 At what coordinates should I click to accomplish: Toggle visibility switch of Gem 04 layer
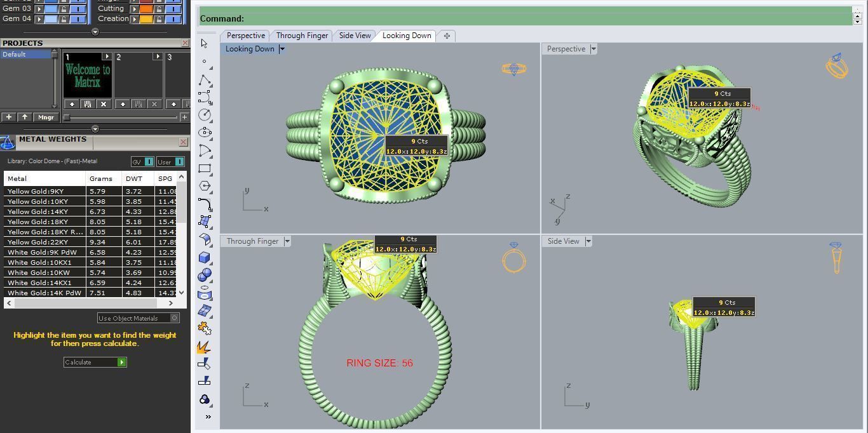[x=78, y=19]
